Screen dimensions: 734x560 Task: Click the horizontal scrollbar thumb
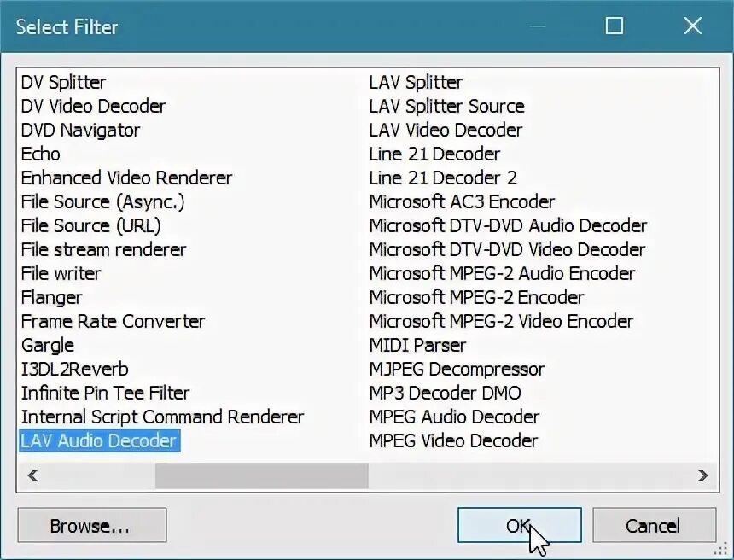tap(262, 475)
